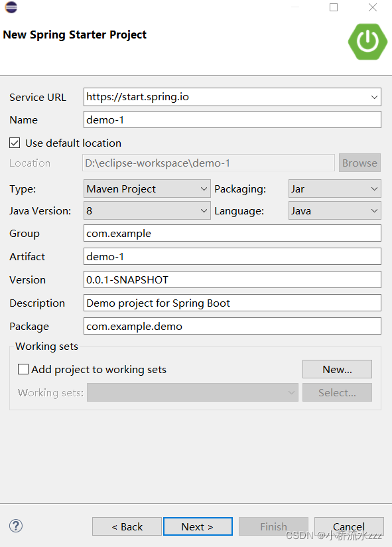Click New... working set button
Viewport: 392px width, 547px height.
coord(337,369)
